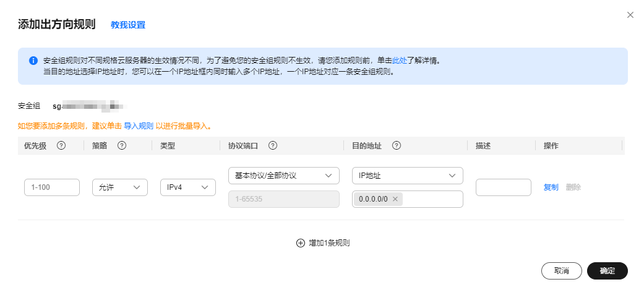The height and width of the screenshot is (295, 644).
Task: Click help icon beside 协议端口
Action: tap(273, 145)
